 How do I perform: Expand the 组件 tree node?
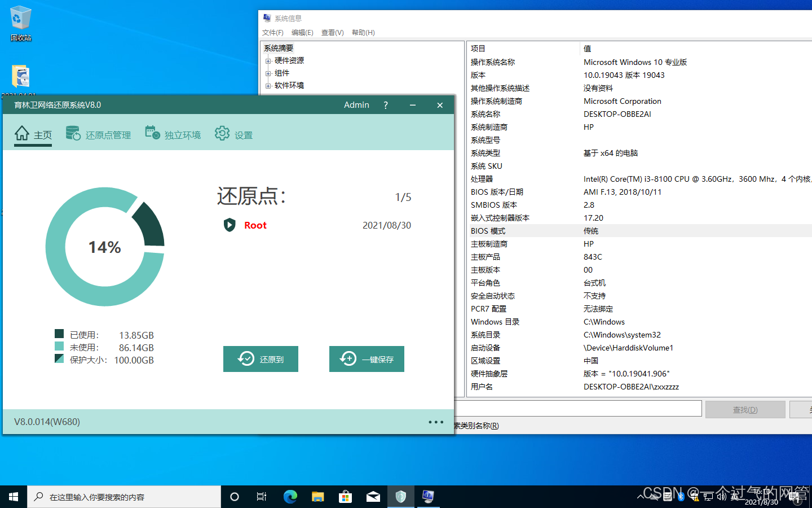[x=268, y=73]
